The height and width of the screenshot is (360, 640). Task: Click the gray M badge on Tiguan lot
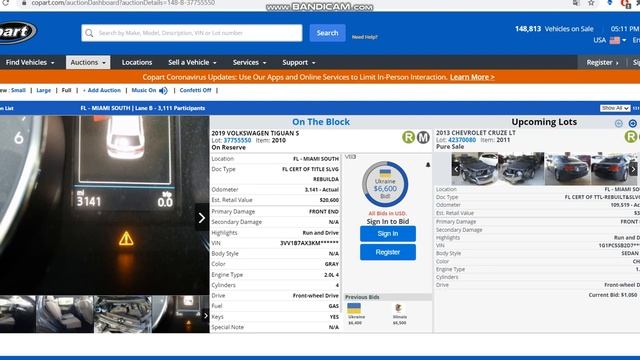click(423, 137)
